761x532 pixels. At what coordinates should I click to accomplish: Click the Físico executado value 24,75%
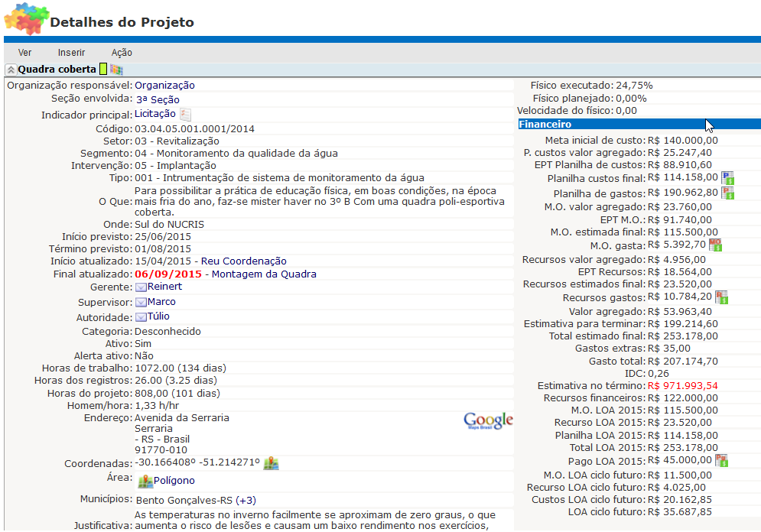tap(634, 86)
